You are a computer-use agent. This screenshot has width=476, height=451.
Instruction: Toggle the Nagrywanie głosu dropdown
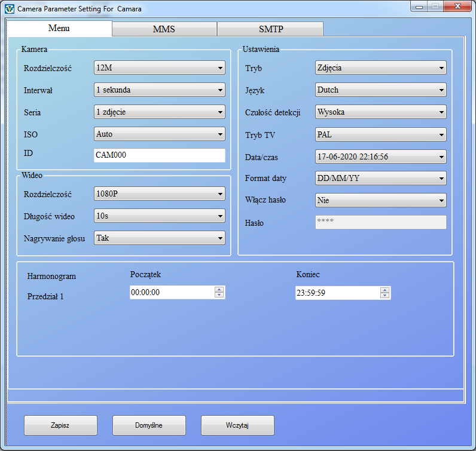pos(160,238)
